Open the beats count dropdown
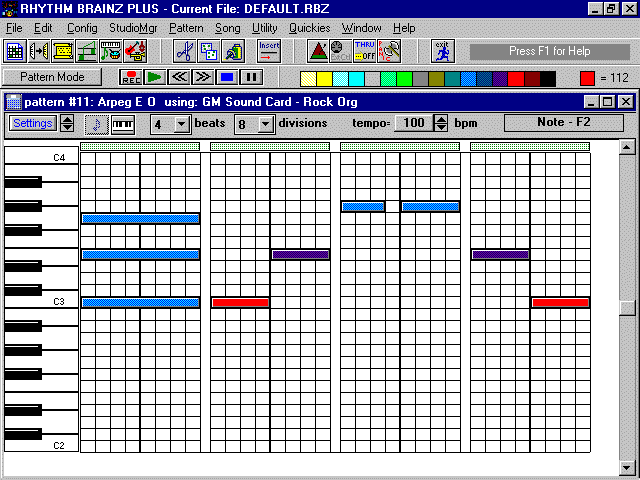640x480 pixels. (181, 124)
